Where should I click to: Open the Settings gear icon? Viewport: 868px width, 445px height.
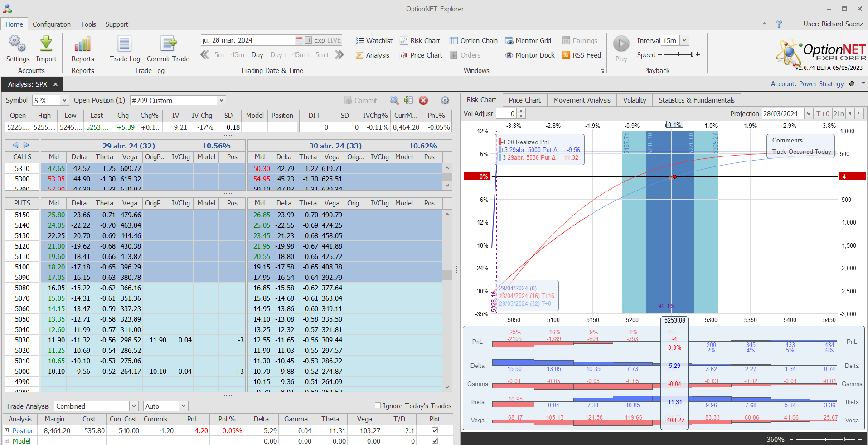(x=17, y=44)
